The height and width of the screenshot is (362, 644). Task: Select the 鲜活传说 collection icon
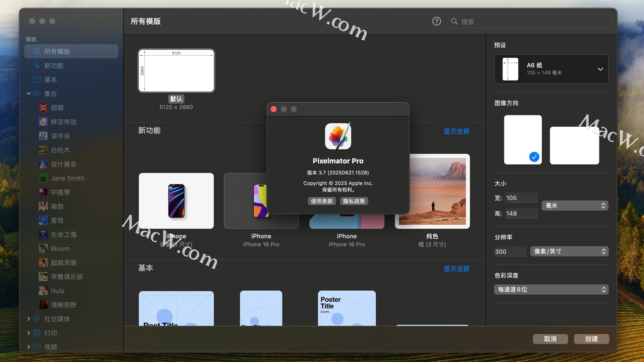(43, 122)
